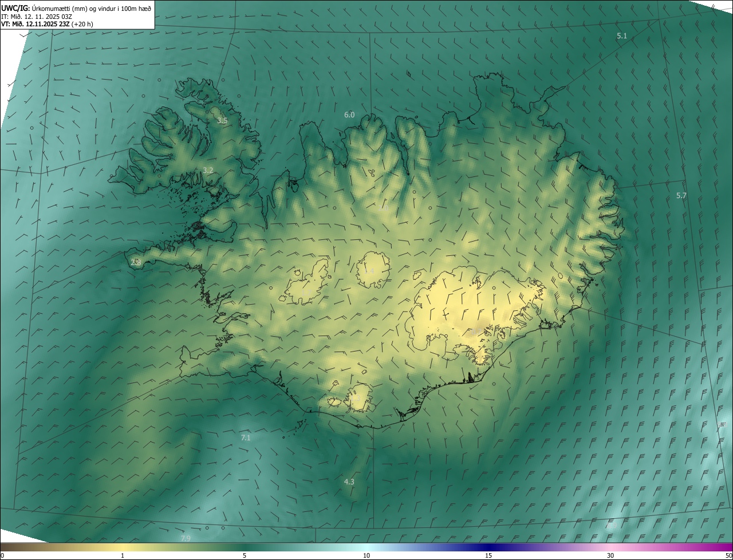
Task: Click the initial time line 'IT: Mið. 12. 11. 2025 03Z'
Action: pyautogui.click(x=36, y=16)
